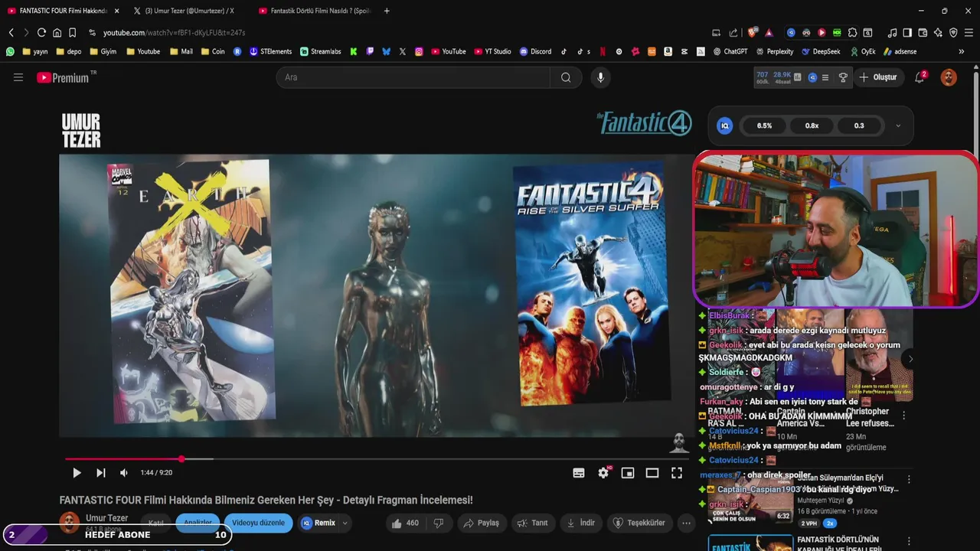This screenshot has height=551, width=980.
Task: Click the blue IQ badge in overlay
Action: click(x=724, y=126)
